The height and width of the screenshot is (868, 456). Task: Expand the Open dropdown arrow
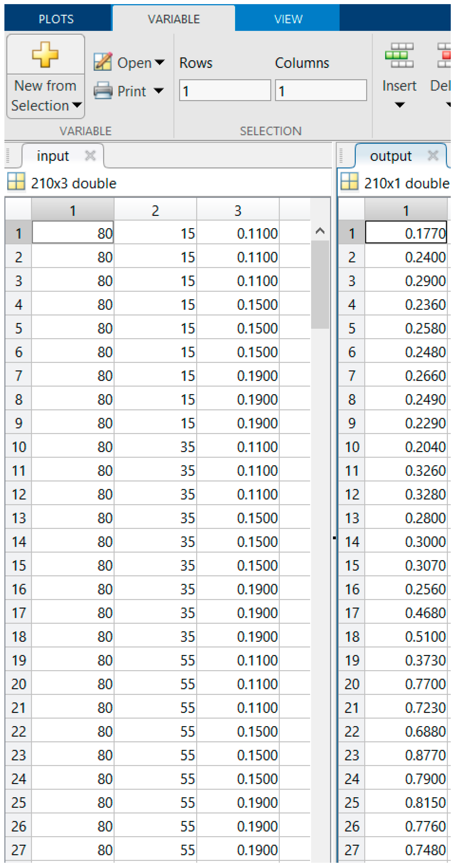159,62
